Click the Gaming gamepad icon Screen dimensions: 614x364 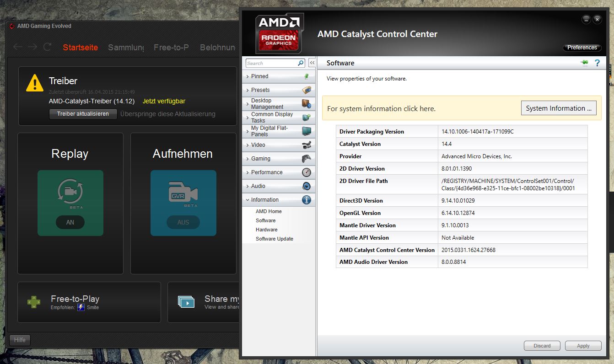coord(307,159)
